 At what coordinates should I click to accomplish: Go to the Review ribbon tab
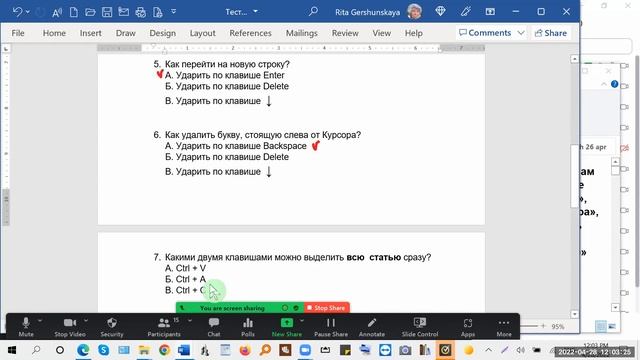pos(345,33)
